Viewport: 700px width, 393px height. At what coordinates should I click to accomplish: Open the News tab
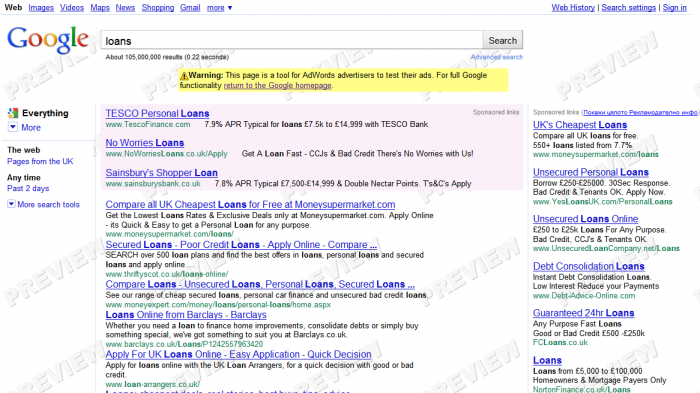[x=125, y=8]
